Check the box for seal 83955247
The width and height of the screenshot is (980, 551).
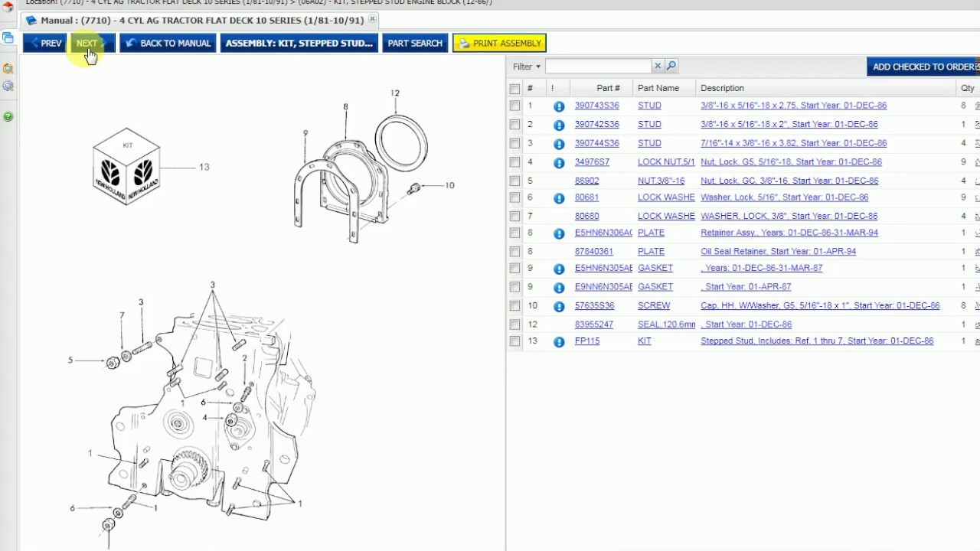click(514, 324)
